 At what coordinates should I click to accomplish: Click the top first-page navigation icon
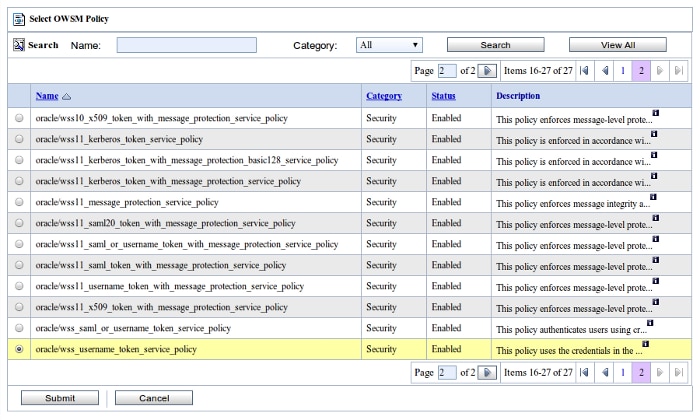tap(585, 71)
